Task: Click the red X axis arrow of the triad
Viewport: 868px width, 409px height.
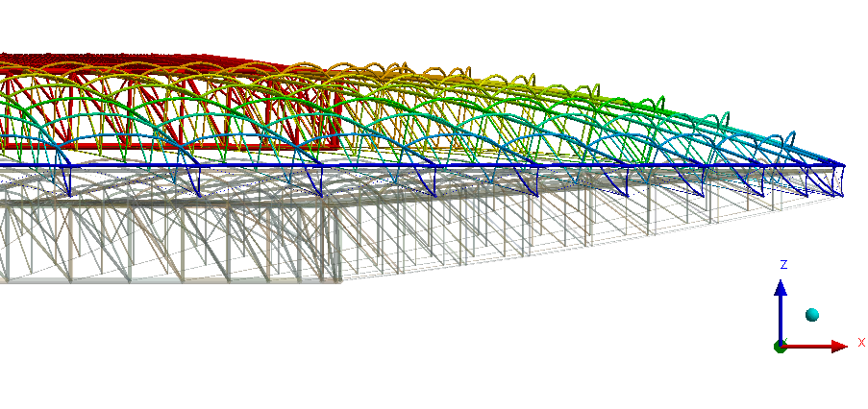Action: [814, 347]
